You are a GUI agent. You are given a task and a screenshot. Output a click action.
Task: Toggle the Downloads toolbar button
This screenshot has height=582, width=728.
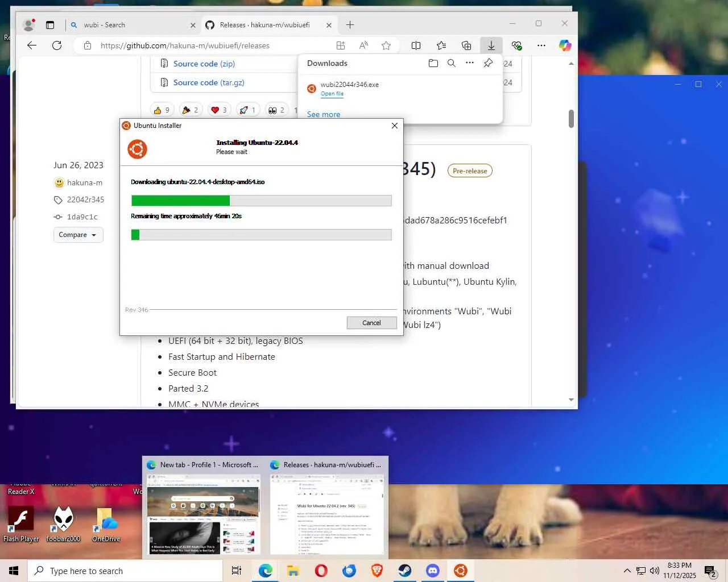tap(491, 45)
